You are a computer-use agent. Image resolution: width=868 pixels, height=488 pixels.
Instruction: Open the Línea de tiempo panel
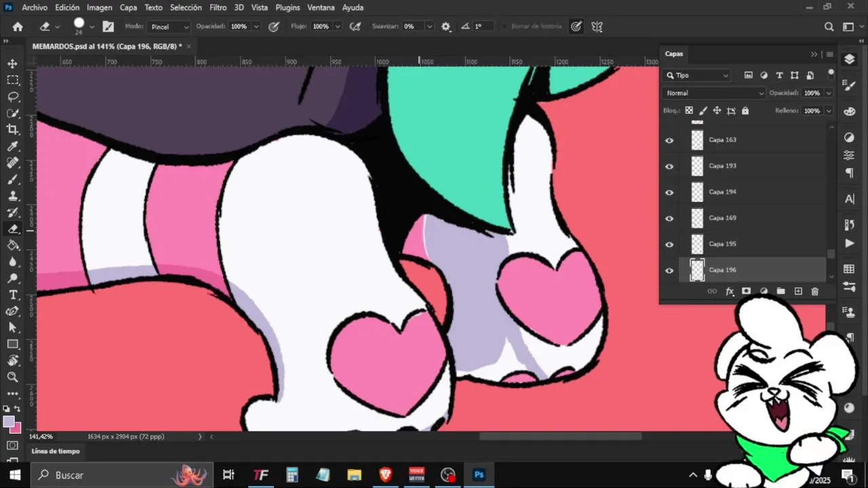(x=56, y=451)
